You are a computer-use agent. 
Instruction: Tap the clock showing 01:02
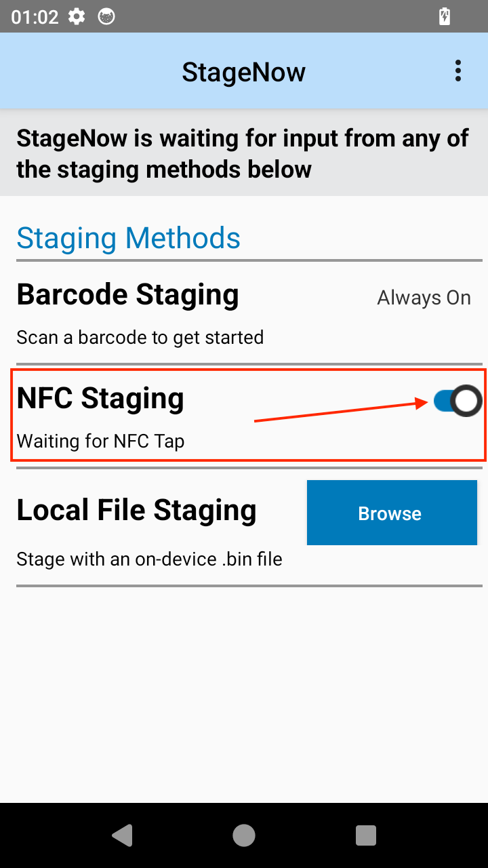click(35, 17)
